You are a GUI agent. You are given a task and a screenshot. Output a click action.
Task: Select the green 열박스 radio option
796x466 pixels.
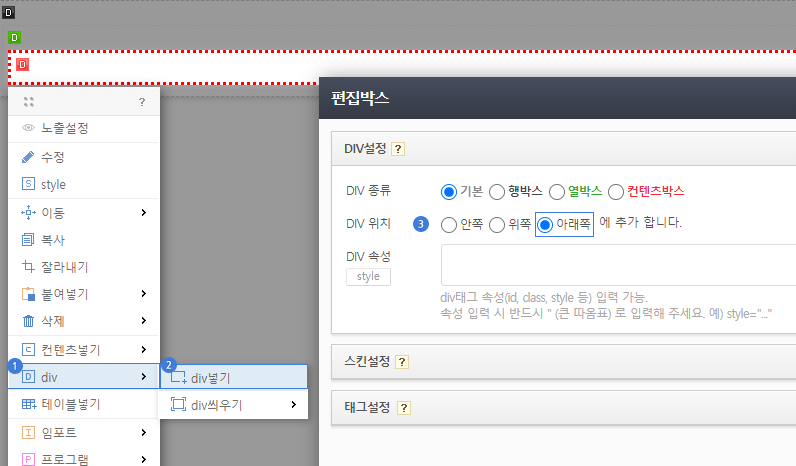pyautogui.click(x=557, y=191)
